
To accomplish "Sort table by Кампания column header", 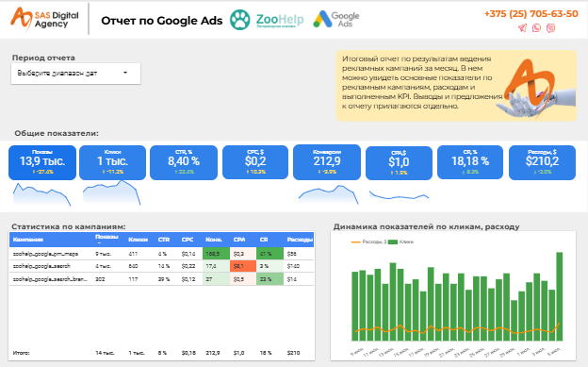I will click(x=27, y=240).
